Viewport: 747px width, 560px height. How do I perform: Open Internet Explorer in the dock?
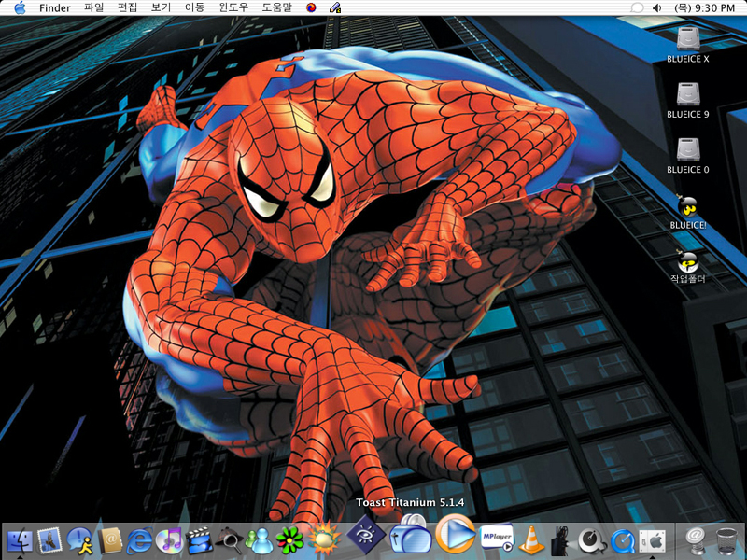(x=141, y=539)
